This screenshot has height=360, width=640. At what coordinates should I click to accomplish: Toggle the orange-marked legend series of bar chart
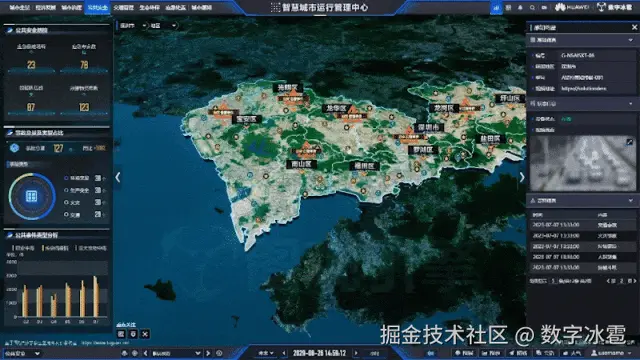(x=56, y=248)
